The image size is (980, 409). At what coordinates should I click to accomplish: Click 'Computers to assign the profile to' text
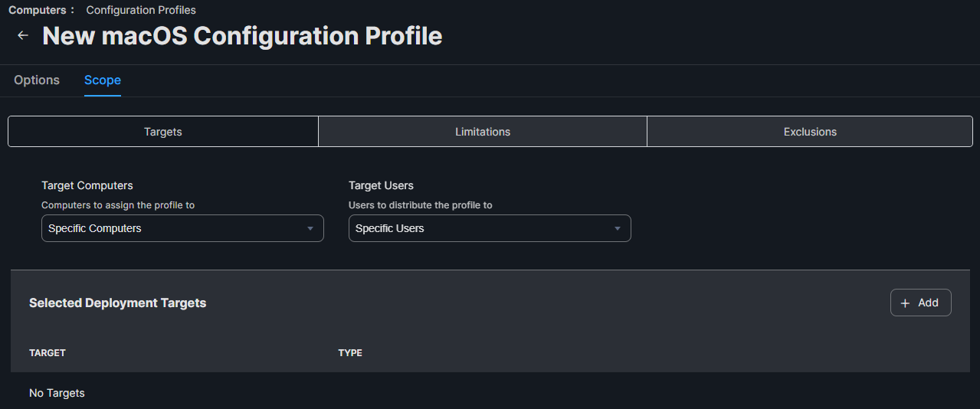(x=118, y=205)
